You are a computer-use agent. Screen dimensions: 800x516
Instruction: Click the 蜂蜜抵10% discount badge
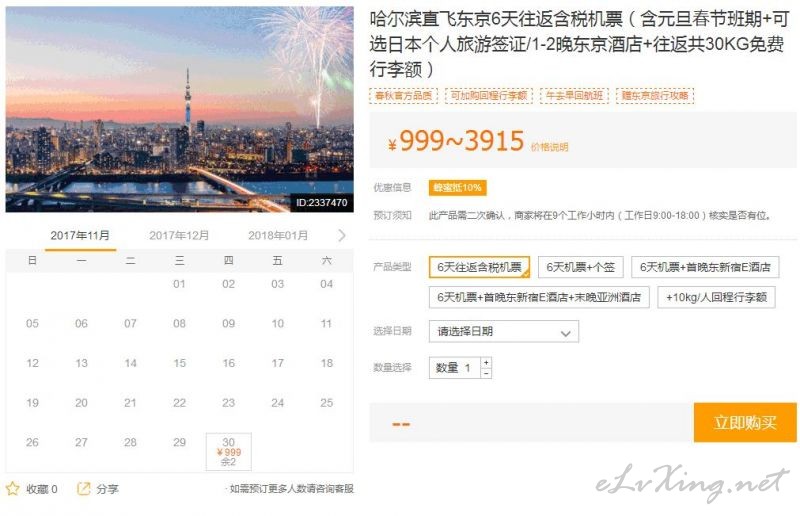tap(457, 187)
